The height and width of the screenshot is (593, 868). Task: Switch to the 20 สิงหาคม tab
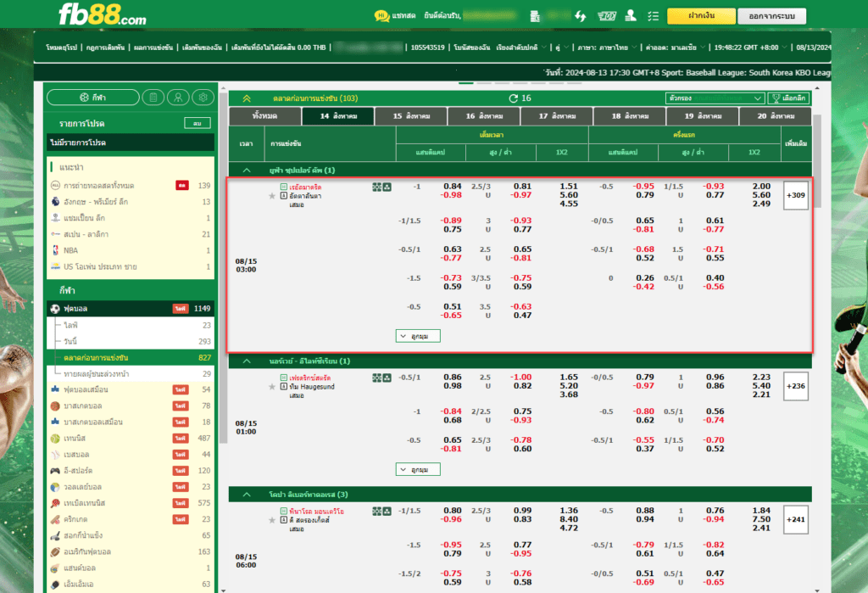click(x=776, y=116)
